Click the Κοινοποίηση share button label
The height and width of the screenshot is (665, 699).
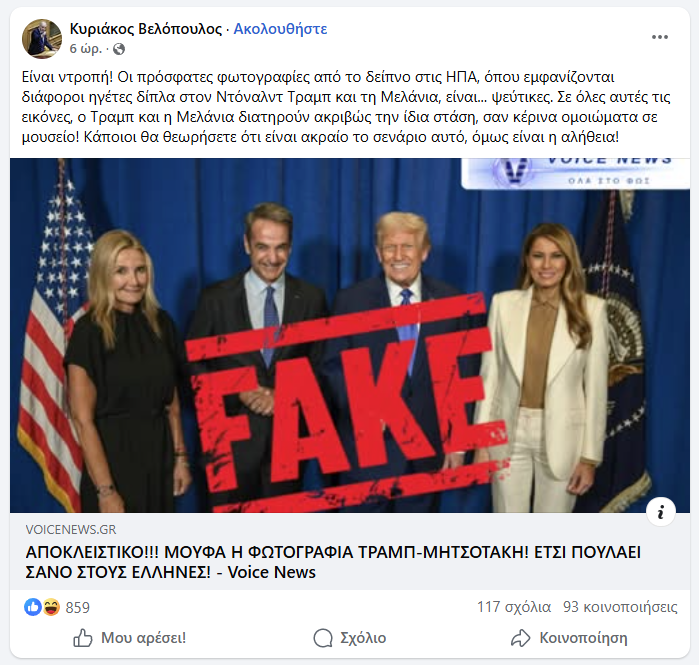pos(584,638)
